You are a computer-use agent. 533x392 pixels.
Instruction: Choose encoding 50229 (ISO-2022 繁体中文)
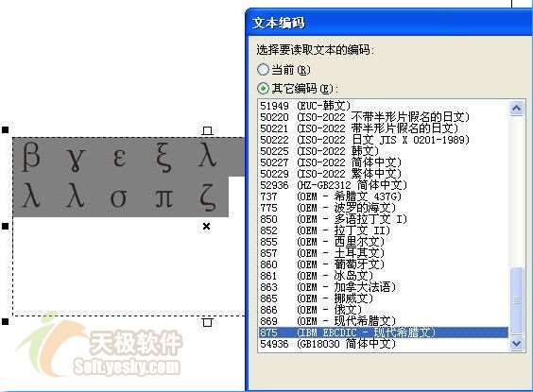(x=383, y=174)
